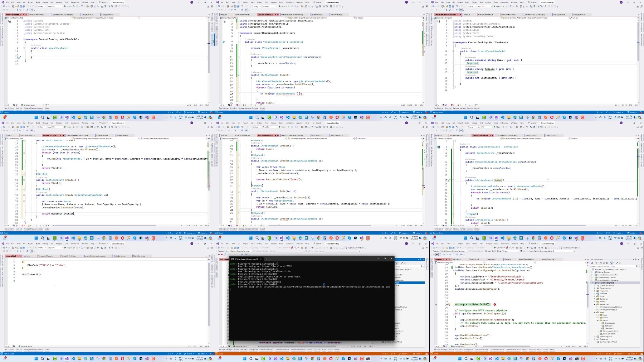Toggle the Solution Explorer auto-hide pin
Screen dimensions: 644x362
[x=636, y=259]
